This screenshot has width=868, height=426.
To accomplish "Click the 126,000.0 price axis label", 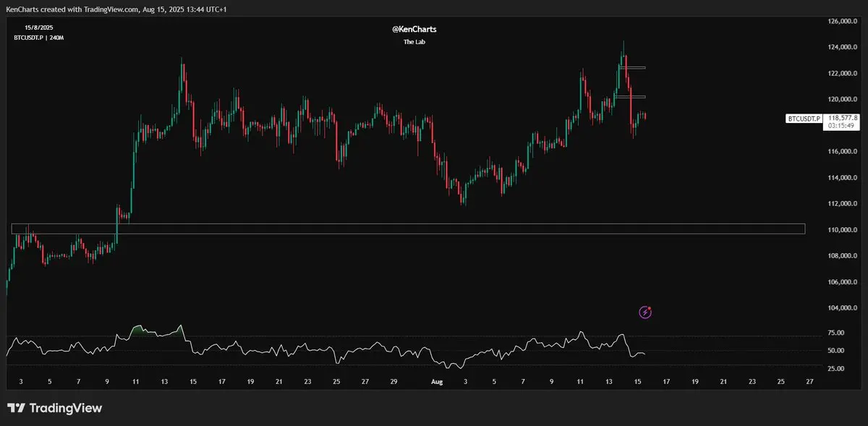I will tap(843, 22).
